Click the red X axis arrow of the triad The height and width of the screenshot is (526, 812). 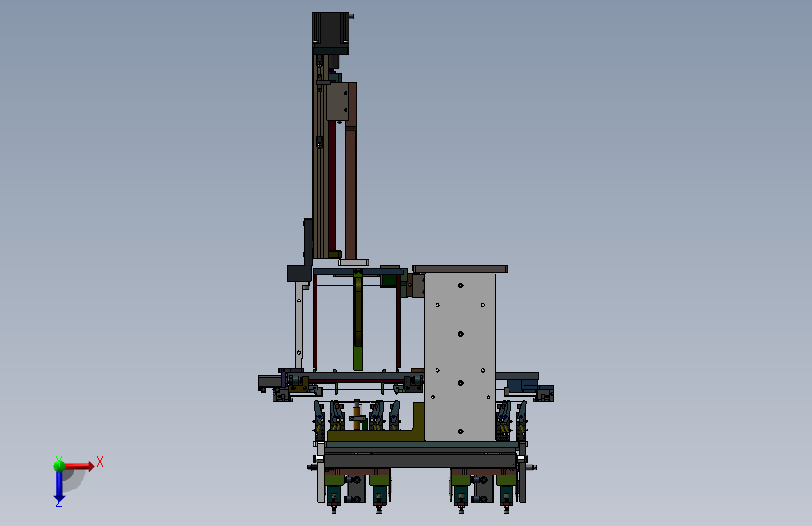click(x=80, y=466)
